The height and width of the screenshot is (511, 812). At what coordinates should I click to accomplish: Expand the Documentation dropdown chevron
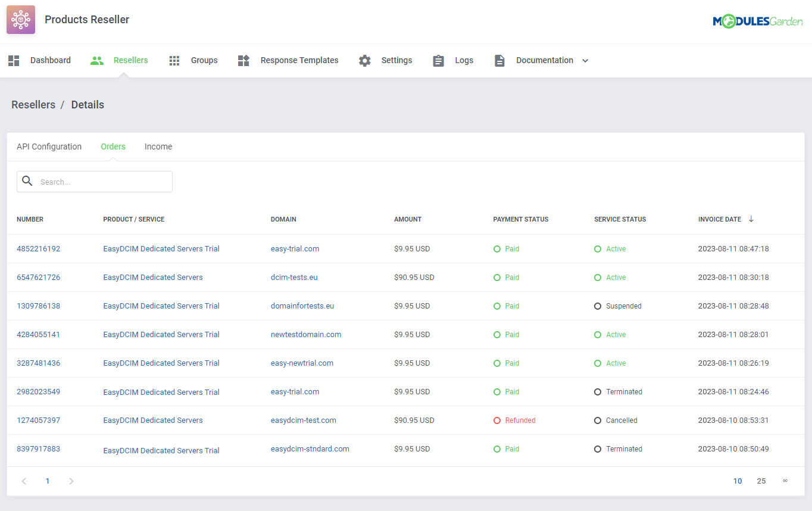click(x=585, y=61)
